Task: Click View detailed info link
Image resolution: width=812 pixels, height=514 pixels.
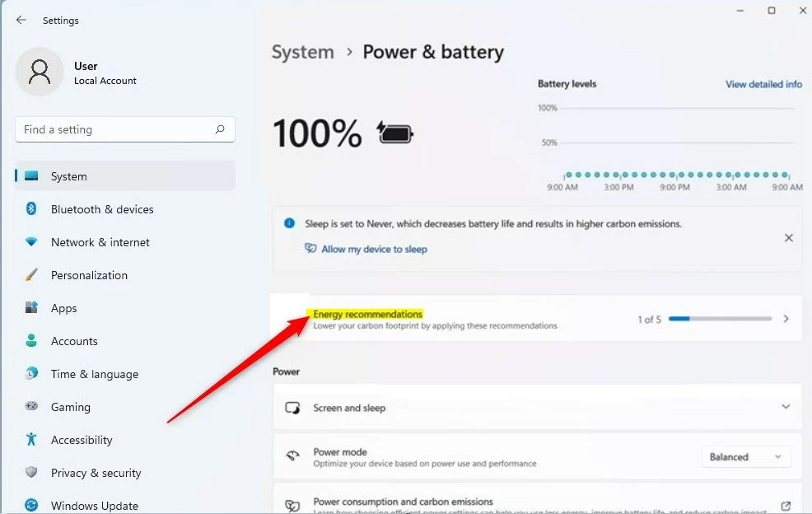Action: [763, 84]
